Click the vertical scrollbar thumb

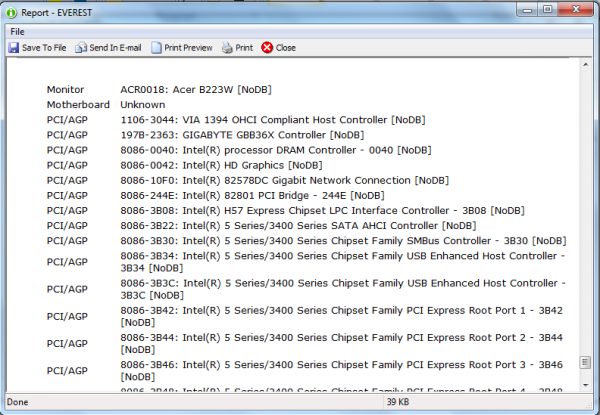point(585,363)
